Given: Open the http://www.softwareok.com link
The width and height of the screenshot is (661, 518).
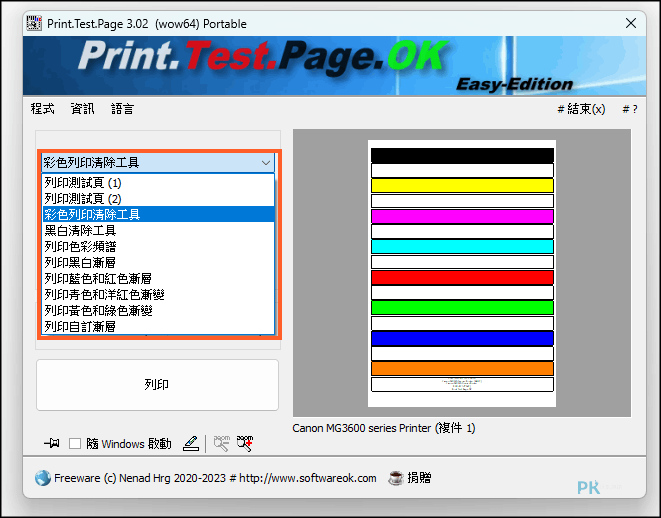Looking at the screenshot, I should (x=308, y=478).
